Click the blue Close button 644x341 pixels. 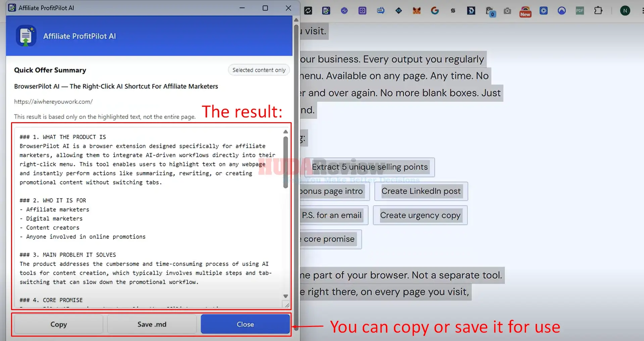(245, 324)
